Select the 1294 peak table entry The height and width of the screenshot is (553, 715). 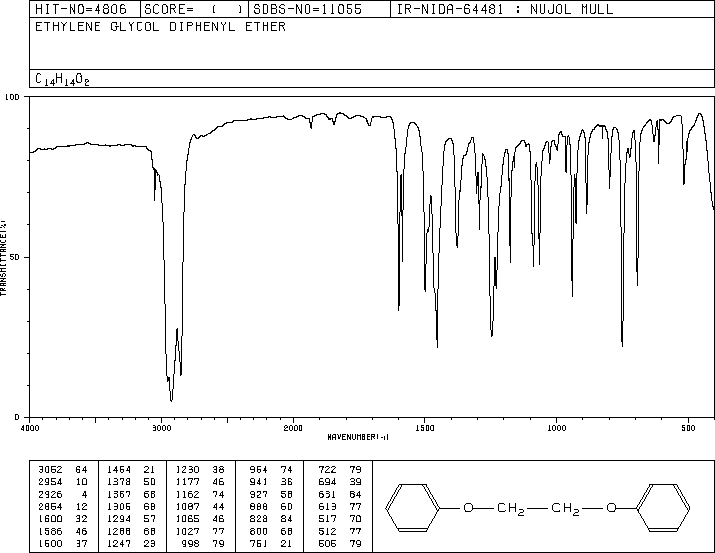[x=131, y=519]
